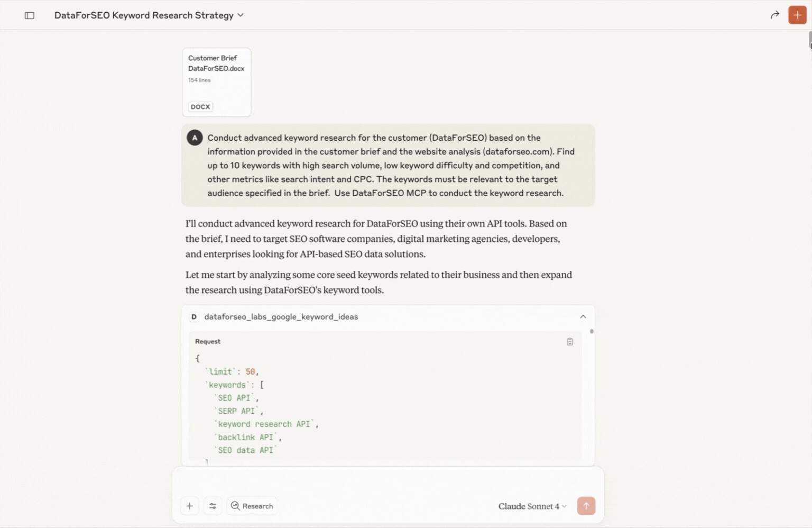Image resolution: width=812 pixels, height=528 pixels.
Task: Open the DataForSEO Keyword Research Strategy title dropdown
Action: point(149,15)
